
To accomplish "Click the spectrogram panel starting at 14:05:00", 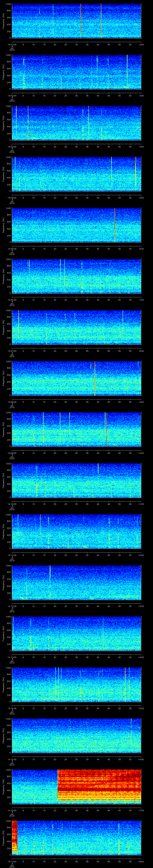I will 77,225.
